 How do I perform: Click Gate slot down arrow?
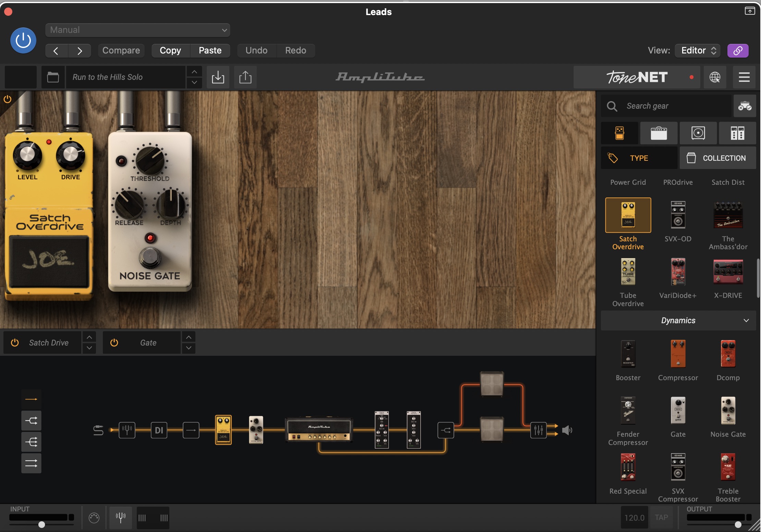189,348
